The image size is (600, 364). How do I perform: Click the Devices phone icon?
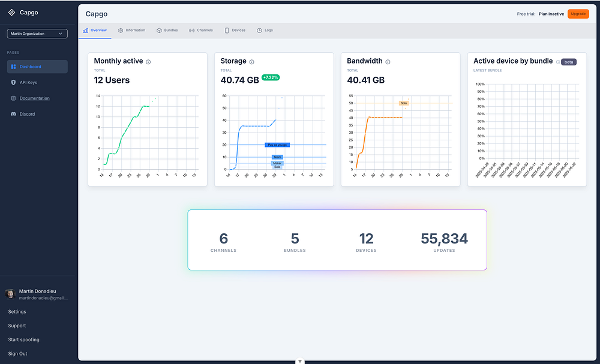click(x=227, y=30)
